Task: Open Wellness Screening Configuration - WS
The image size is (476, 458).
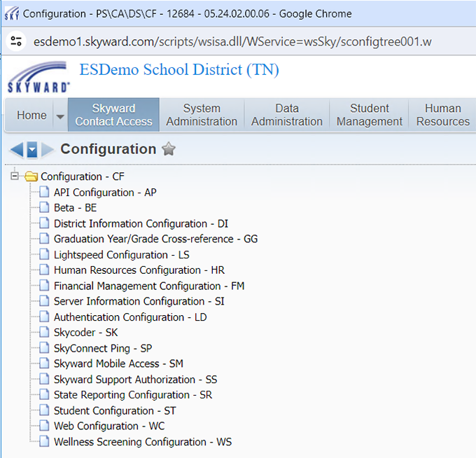Action: (143, 442)
